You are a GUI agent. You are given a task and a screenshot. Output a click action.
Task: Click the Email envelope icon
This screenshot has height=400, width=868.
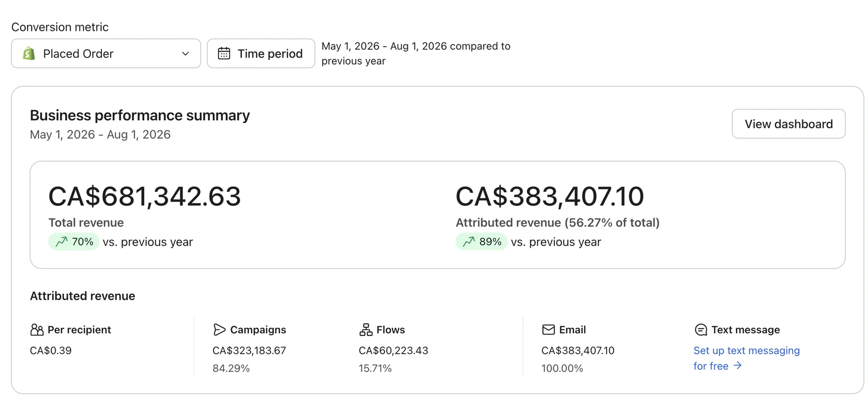[x=548, y=330]
